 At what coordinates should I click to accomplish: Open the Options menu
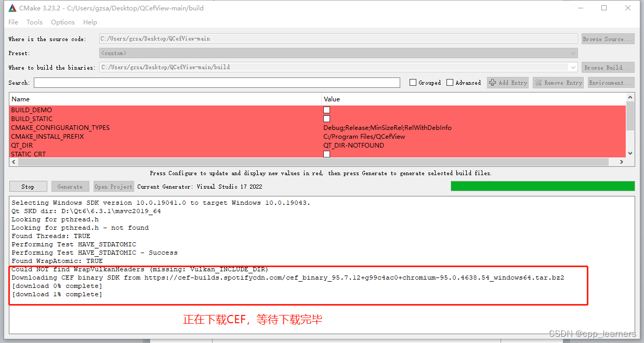[62, 22]
